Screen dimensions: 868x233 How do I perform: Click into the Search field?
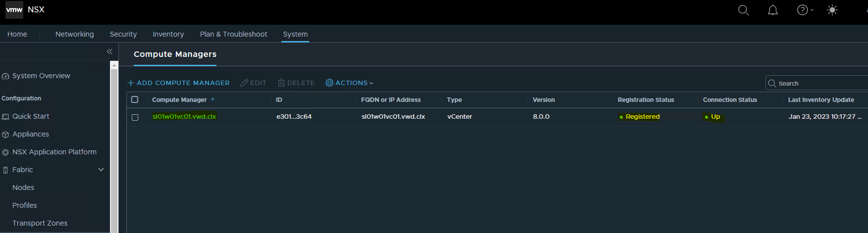817,83
